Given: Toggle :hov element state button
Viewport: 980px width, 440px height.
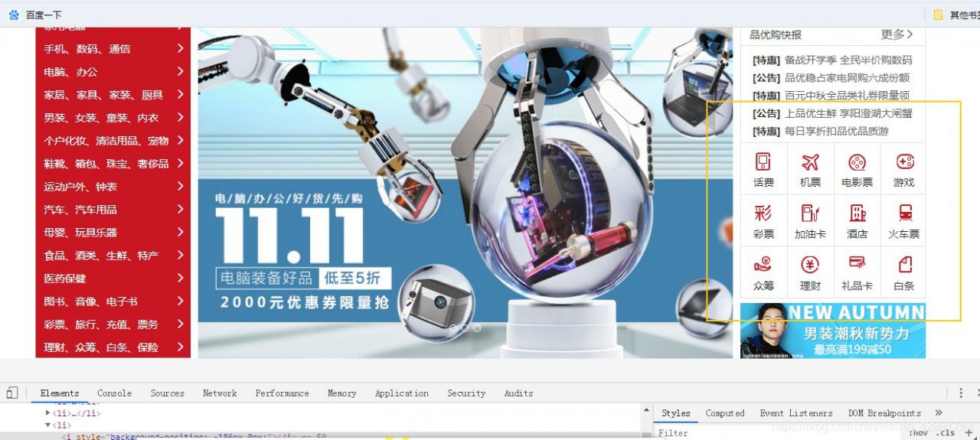Looking at the screenshot, I should (x=920, y=432).
